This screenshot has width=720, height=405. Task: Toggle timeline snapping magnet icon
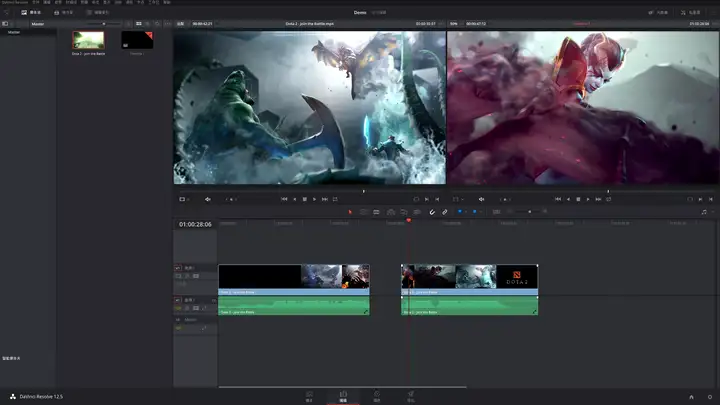click(432, 212)
